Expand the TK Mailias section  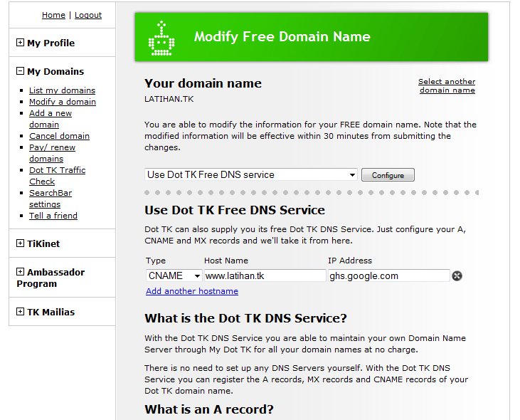(x=20, y=312)
